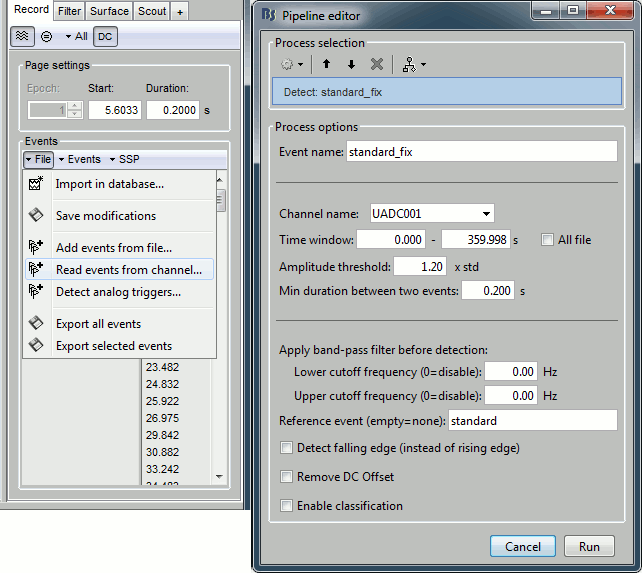The height and width of the screenshot is (573, 642).
Task: Delete selected process with X icon
Action: click(x=377, y=64)
